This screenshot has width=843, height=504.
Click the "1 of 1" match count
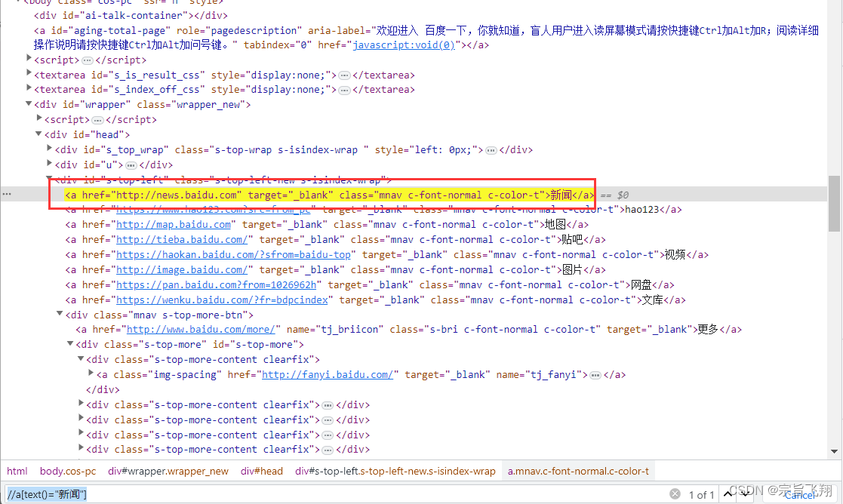coord(701,495)
